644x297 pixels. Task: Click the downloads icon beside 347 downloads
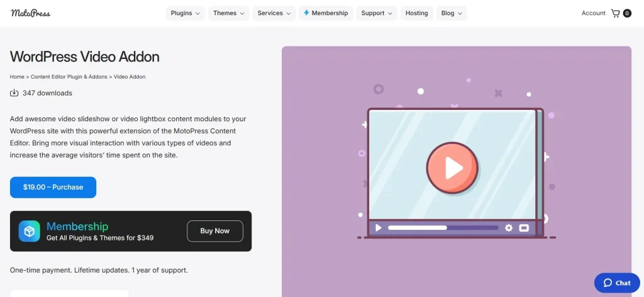(x=14, y=93)
